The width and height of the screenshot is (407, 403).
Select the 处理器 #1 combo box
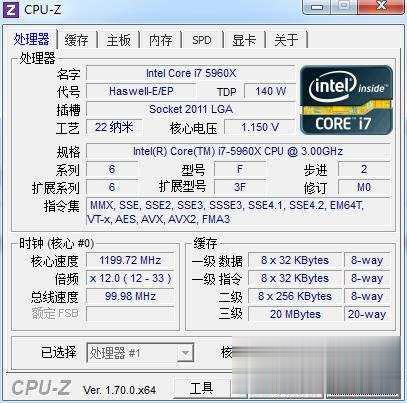tap(140, 353)
